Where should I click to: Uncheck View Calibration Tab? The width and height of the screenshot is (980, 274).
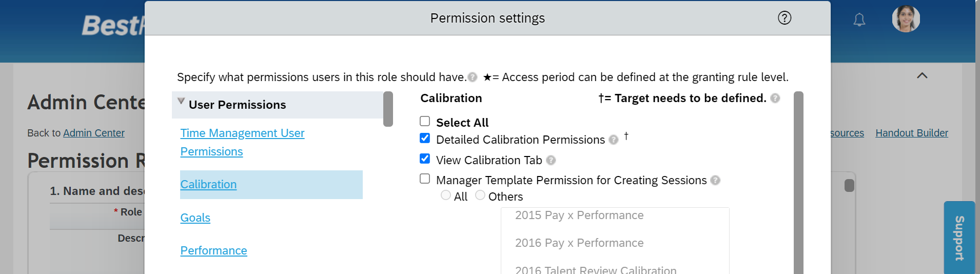click(x=425, y=159)
